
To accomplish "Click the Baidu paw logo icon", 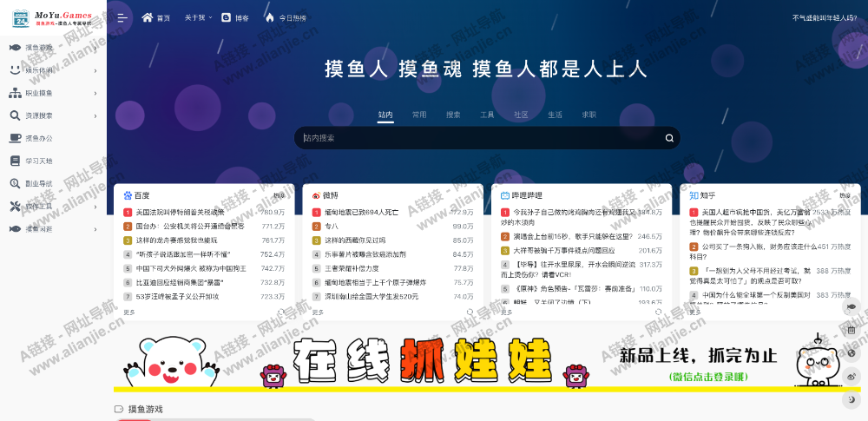I will pos(128,195).
